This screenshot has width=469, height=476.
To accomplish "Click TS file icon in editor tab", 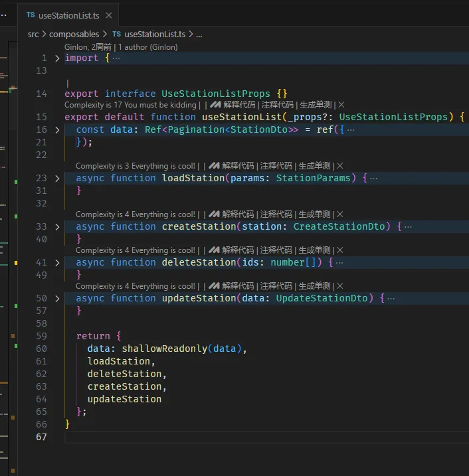I will click(x=31, y=15).
